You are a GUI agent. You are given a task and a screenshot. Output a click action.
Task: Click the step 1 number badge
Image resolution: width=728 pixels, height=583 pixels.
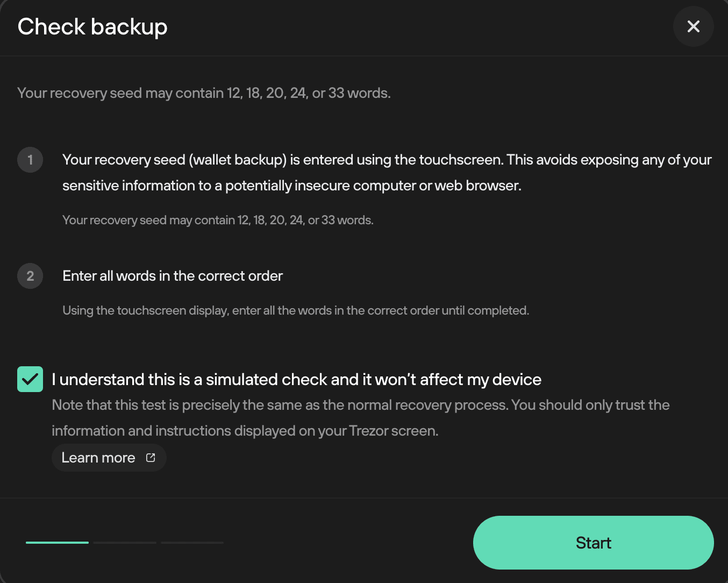pos(30,160)
